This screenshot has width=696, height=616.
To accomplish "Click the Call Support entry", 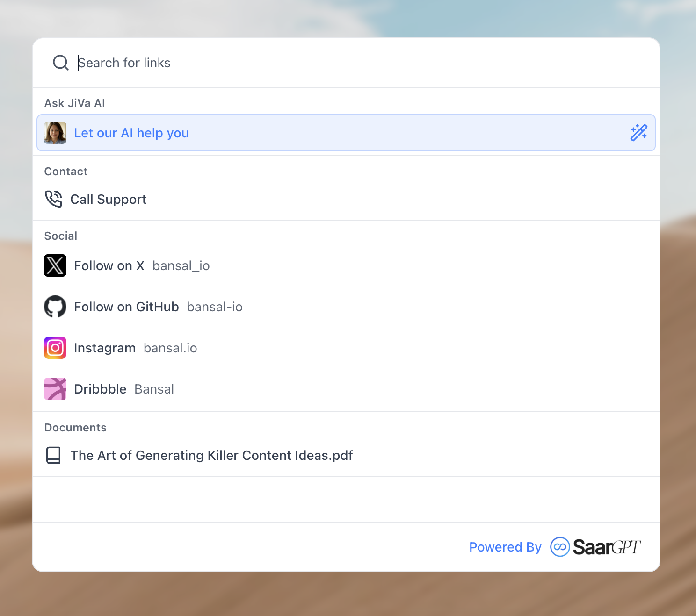I will tap(108, 199).
